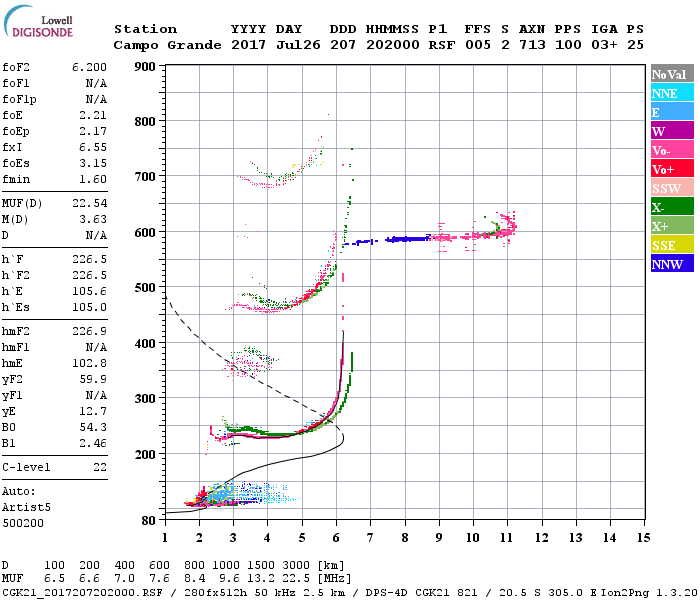Viewport: 700px width, 600px height.
Task: Click the AXN value 713
Action: tap(532, 45)
